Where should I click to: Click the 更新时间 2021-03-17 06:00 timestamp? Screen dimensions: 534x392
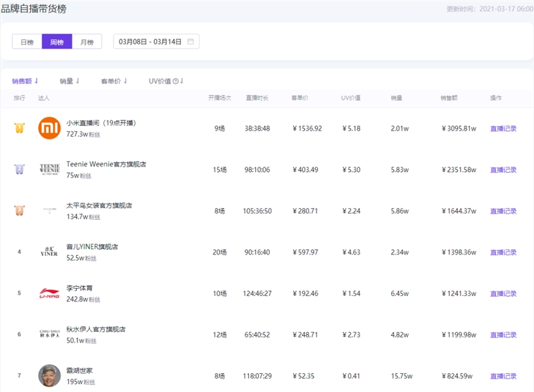490,9
